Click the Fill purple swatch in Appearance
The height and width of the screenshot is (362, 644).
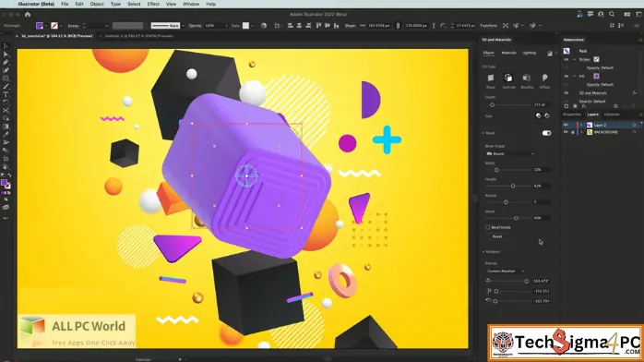coord(596,76)
